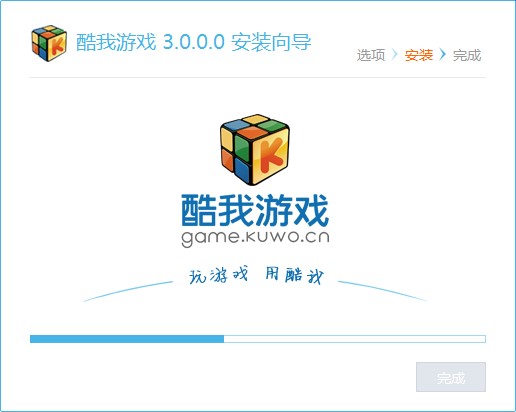Open the game.kuwo.cn website text

255,238
